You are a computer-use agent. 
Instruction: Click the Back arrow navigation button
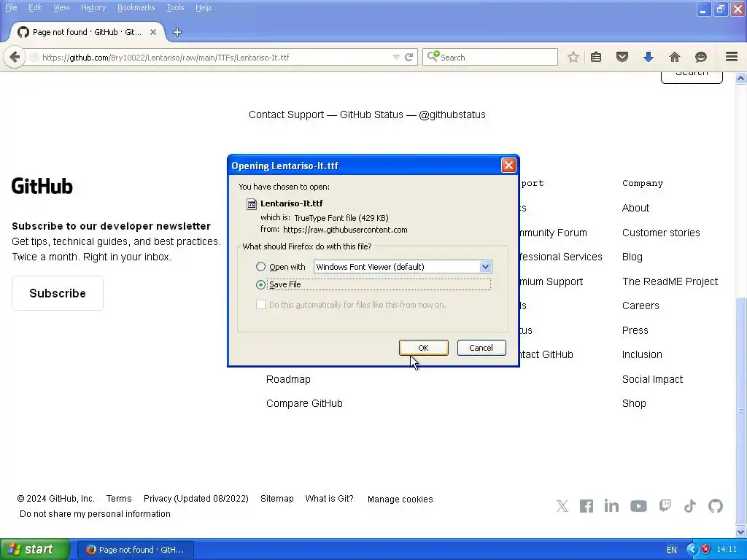tap(15, 58)
